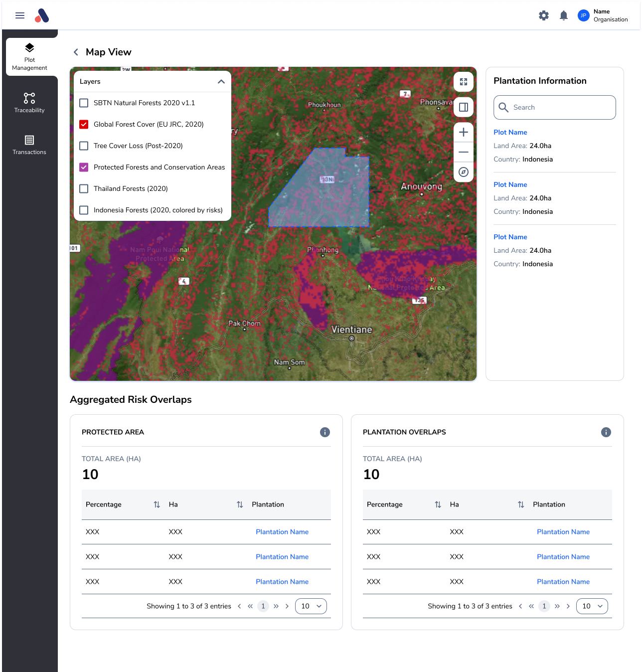The height and width of the screenshot is (672, 642).
Task: Go to next page in Protected Area table
Action: coord(287,606)
